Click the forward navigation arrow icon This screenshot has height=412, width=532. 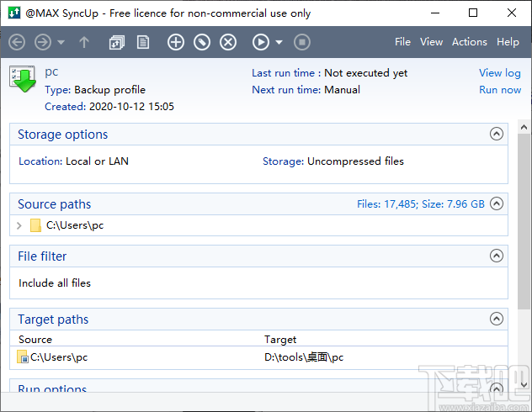coord(42,42)
